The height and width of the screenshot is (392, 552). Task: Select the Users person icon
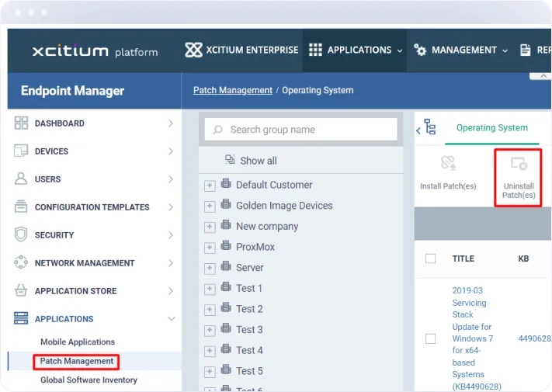[21, 179]
